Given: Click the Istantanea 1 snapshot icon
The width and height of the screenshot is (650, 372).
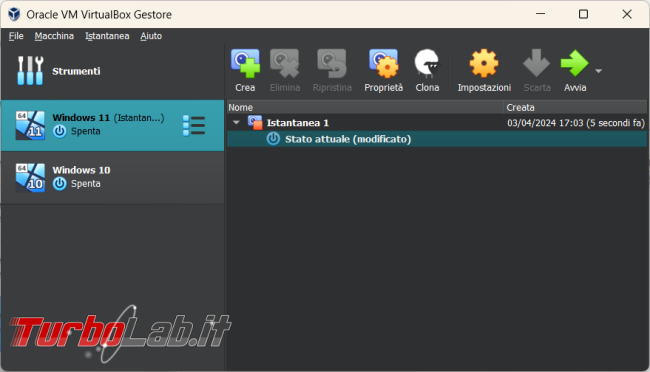Looking at the screenshot, I should point(255,122).
